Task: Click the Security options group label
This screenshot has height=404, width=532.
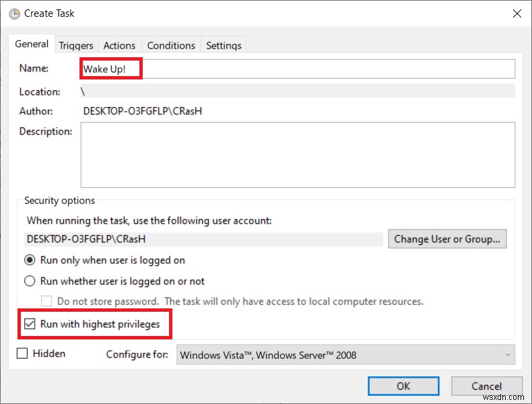Action: [x=59, y=201]
